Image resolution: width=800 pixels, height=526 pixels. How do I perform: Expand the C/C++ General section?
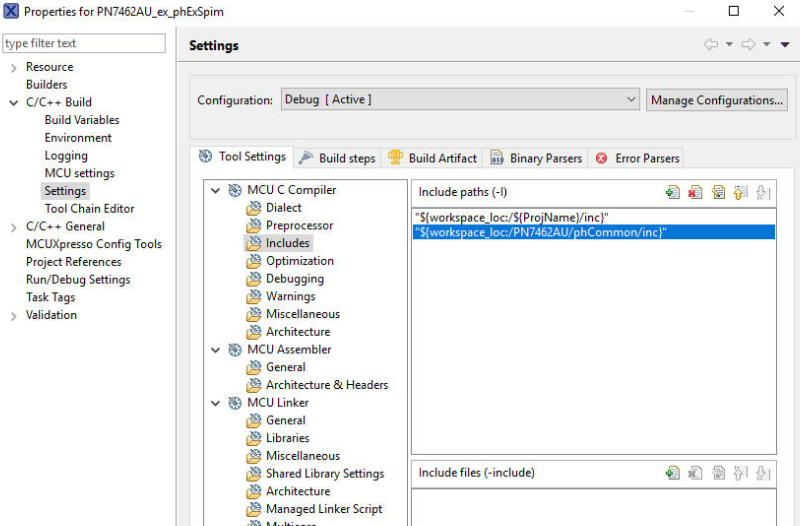point(14,227)
